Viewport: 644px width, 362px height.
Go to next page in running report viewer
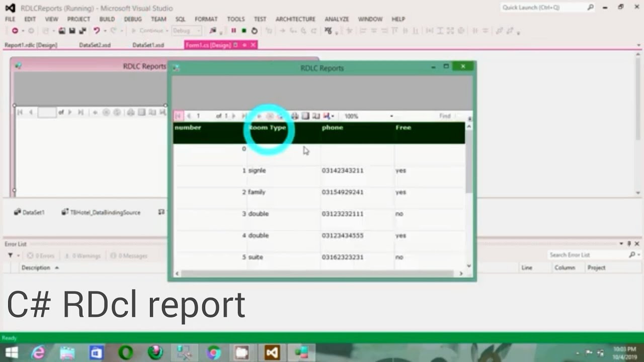pyautogui.click(x=233, y=116)
